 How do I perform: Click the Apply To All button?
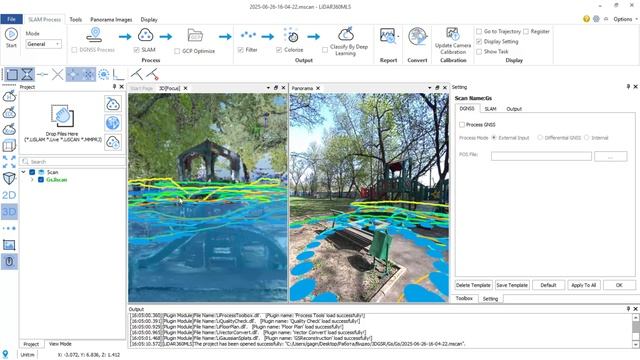584,285
